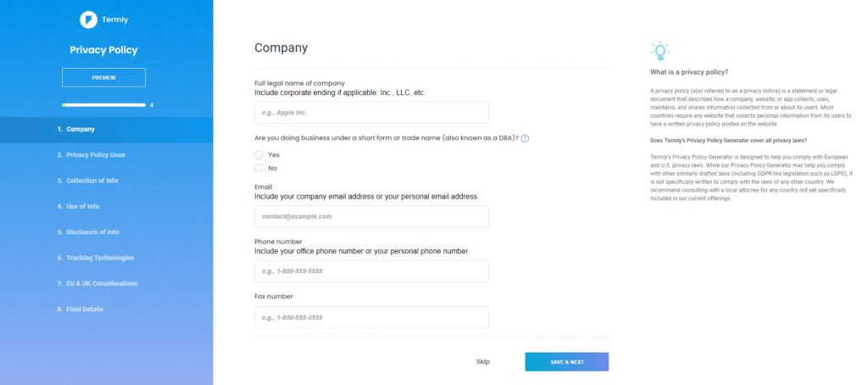The image size is (868, 385).
Task: Click the Email input field
Action: tap(371, 216)
